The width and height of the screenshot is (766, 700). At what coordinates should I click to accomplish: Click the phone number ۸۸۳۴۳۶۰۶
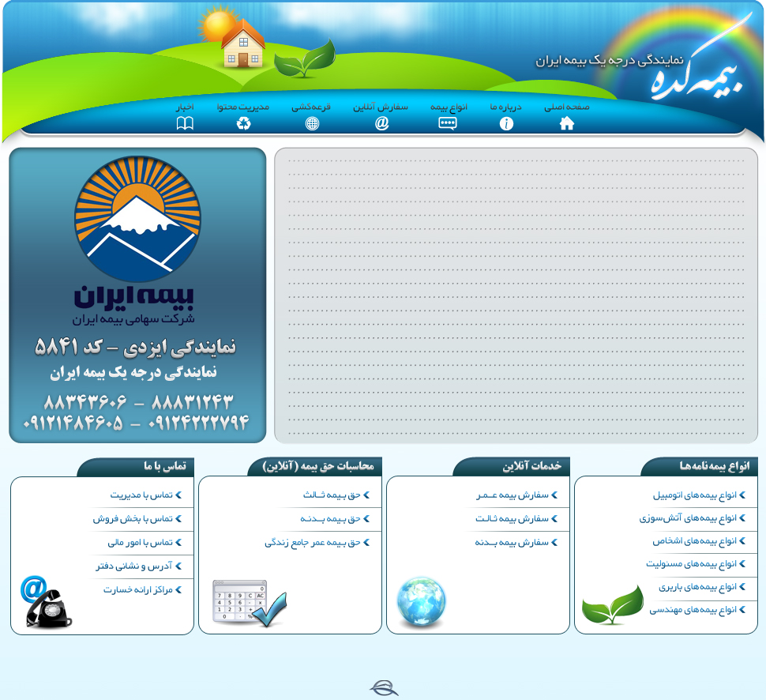coord(85,402)
